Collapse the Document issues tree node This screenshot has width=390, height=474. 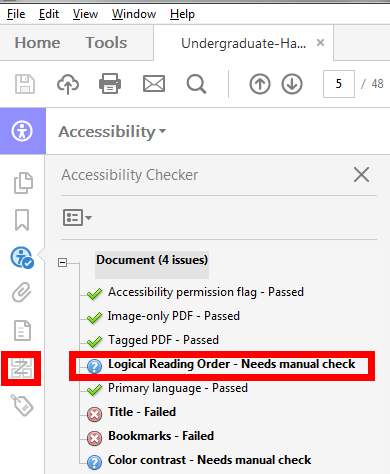click(x=62, y=262)
